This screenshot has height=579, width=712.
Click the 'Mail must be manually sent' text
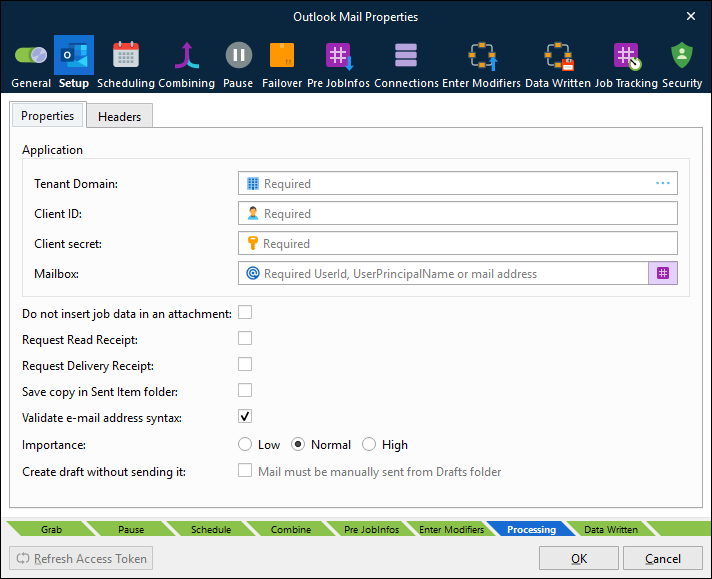coord(380,472)
